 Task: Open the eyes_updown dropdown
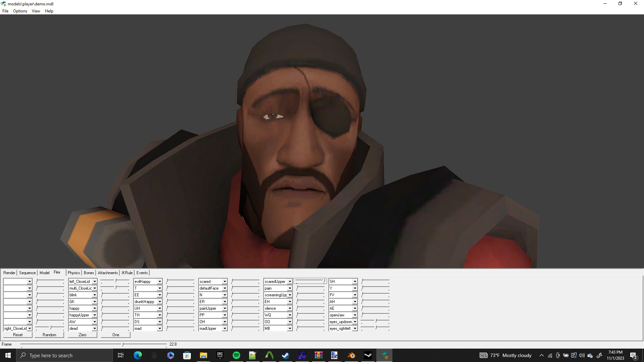[354, 321]
